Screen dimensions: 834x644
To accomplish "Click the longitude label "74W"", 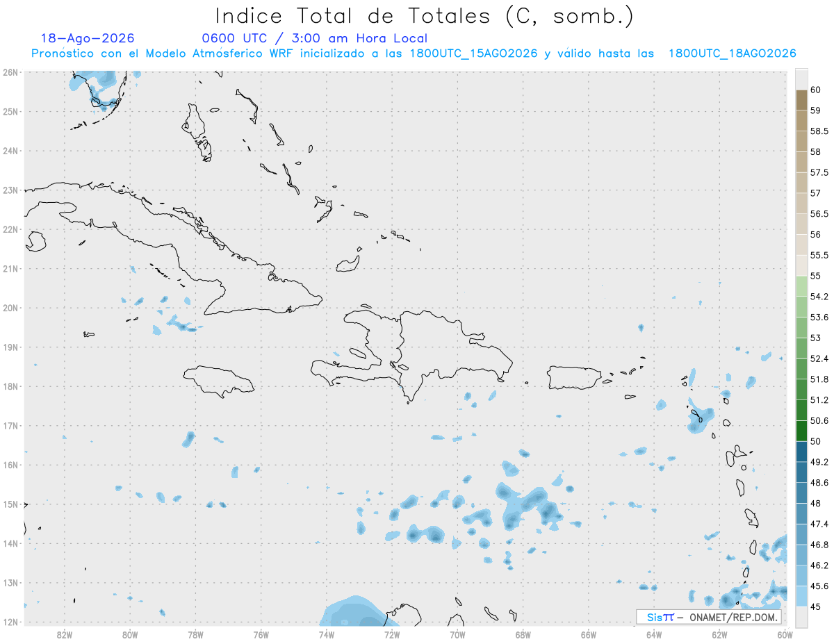I will (x=326, y=634).
